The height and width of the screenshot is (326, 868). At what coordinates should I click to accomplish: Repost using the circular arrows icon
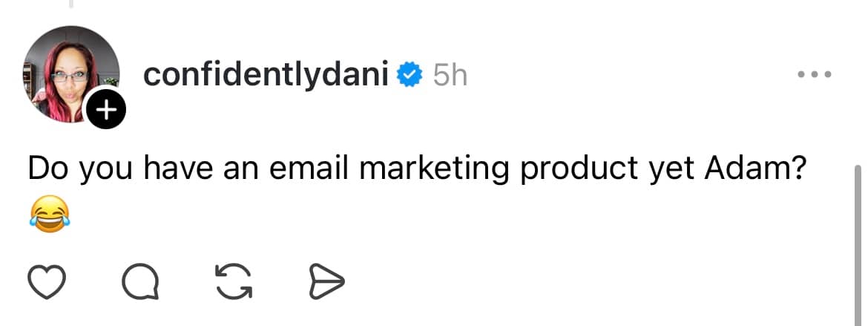[232, 282]
